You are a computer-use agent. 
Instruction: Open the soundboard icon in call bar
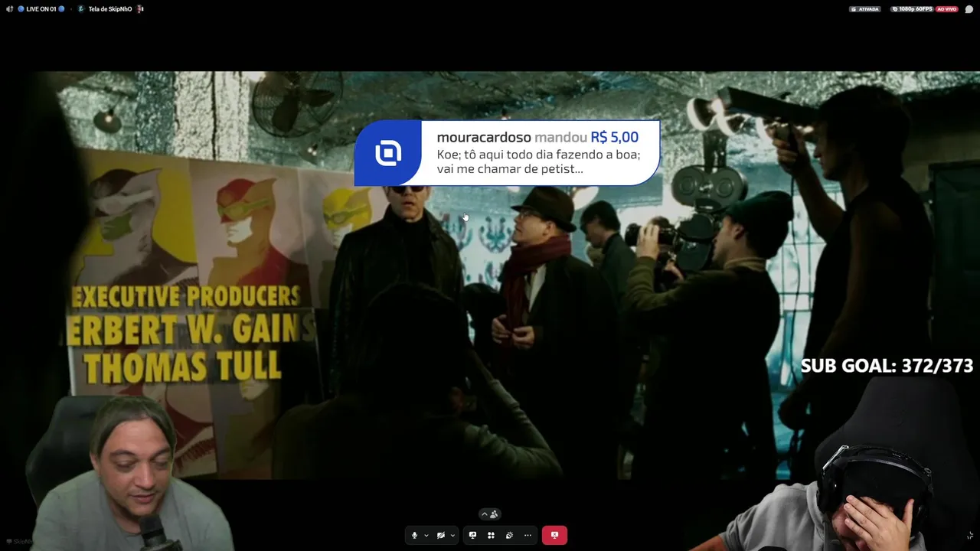point(509,536)
